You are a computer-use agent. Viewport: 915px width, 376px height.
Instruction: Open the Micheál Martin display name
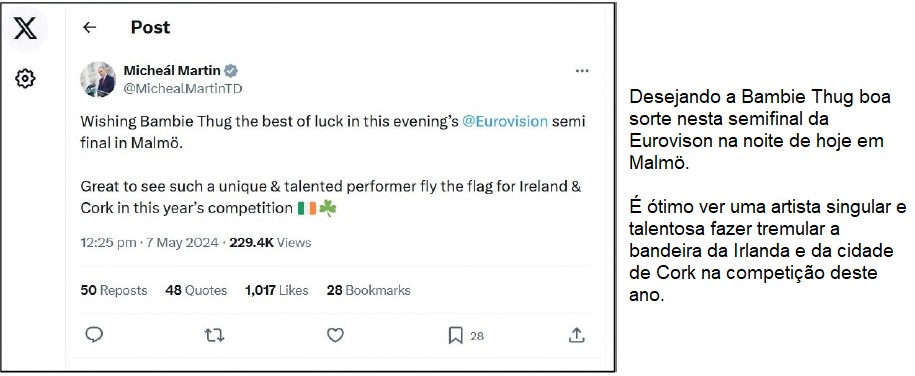click(172, 71)
